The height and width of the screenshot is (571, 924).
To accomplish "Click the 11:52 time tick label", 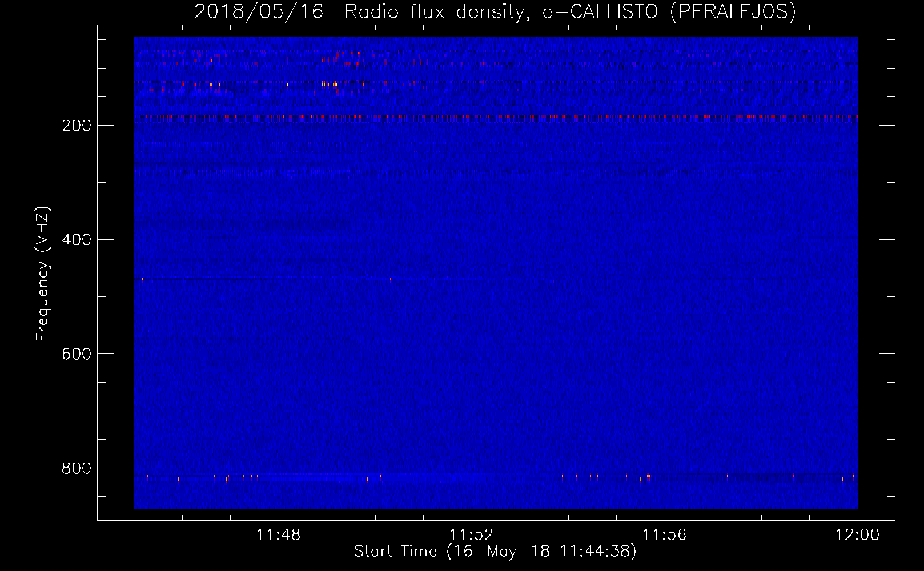I will click(x=472, y=535).
